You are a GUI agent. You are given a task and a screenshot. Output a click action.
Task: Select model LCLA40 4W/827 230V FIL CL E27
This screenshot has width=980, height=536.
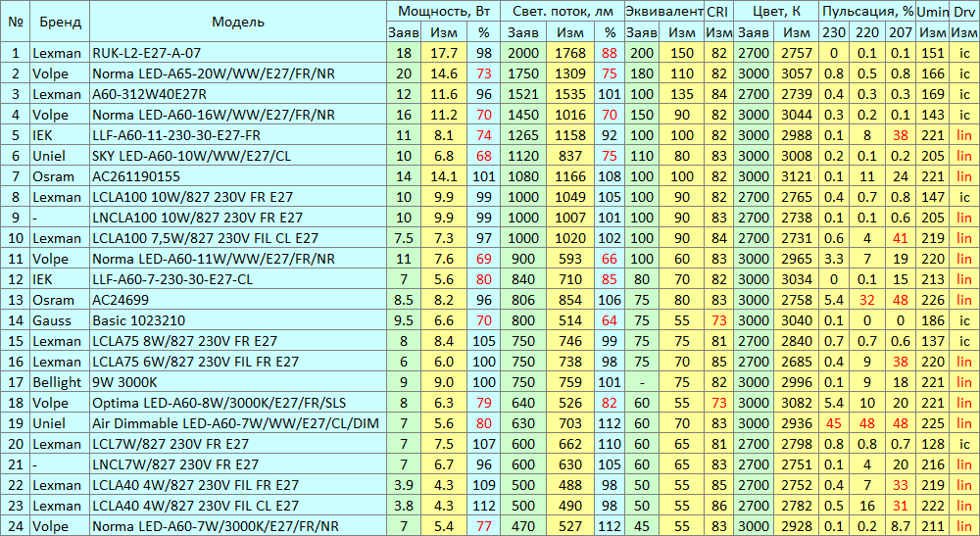[x=237, y=507]
